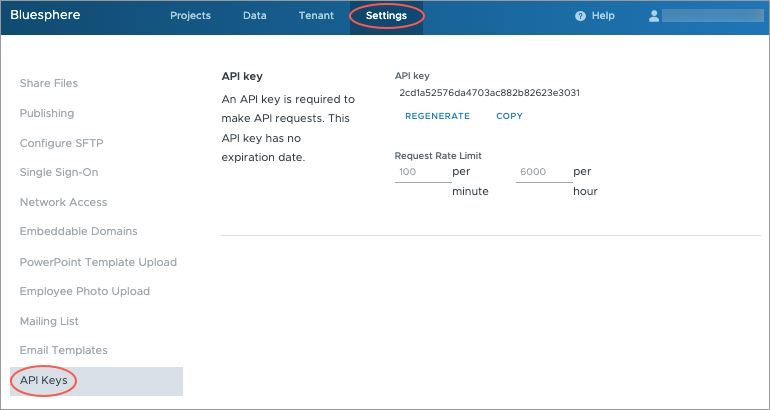The height and width of the screenshot is (410, 770).
Task: Select API Keys in sidebar
Action: (x=44, y=381)
